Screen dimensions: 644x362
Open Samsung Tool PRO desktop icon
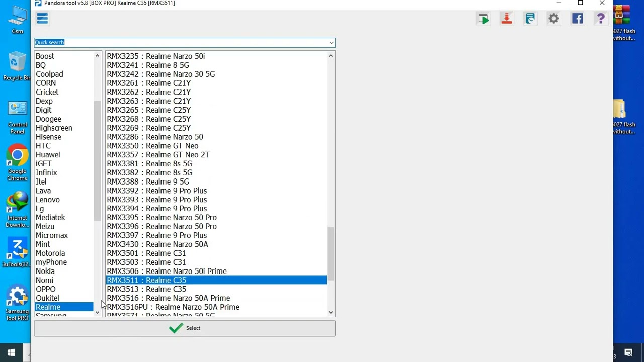tap(18, 303)
